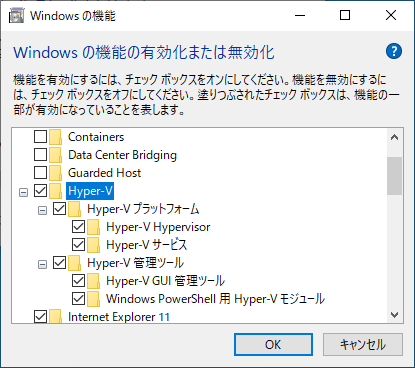Click the Data Center Bridging folder icon
Screen dimensions: 415x368
click(x=55, y=155)
